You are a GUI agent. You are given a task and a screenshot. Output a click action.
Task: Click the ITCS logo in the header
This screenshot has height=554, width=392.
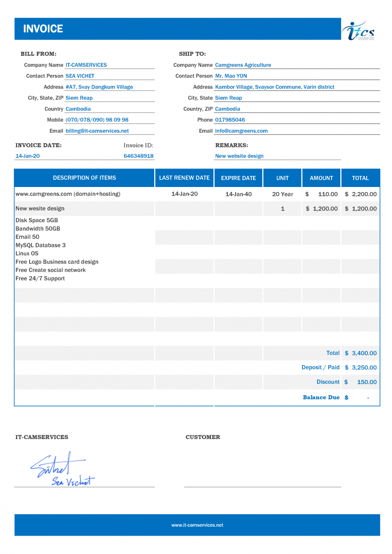(x=358, y=30)
